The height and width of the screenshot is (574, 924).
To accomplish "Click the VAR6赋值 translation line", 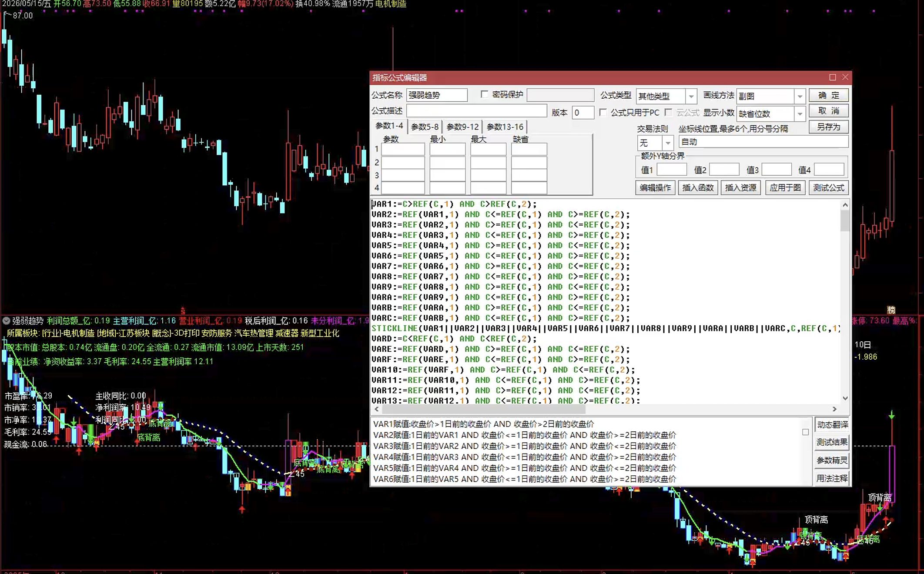I will tap(525, 479).
